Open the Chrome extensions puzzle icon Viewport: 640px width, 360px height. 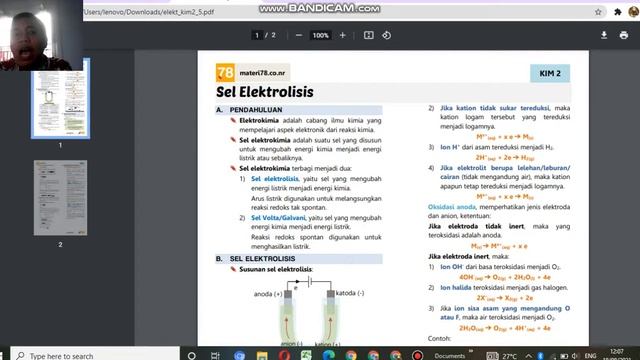tap(618, 12)
